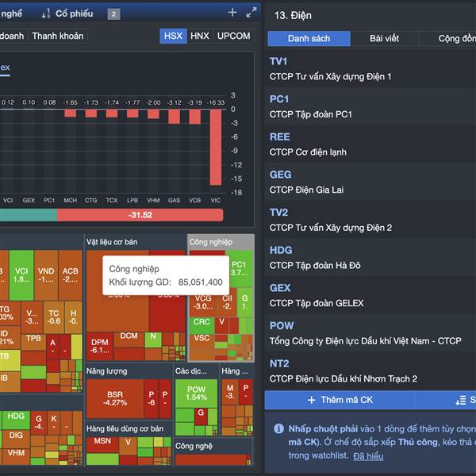The width and height of the screenshot is (476, 476).
Task: Select NT2 stock in the watchlist
Action: (370, 371)
